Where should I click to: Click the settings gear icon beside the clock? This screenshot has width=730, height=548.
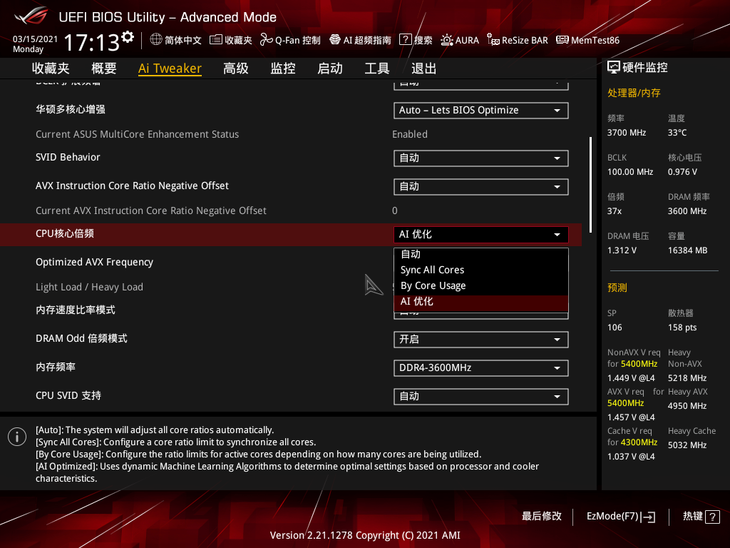pos(127,38)
